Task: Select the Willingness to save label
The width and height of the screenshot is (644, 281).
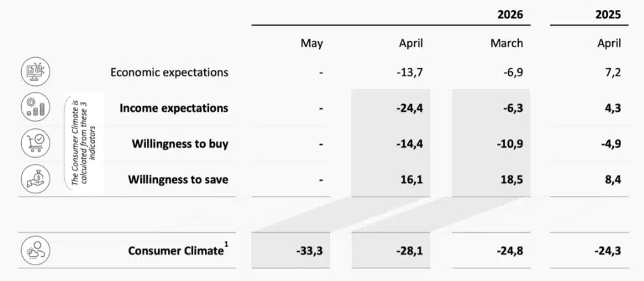Action: coord(179,179)
